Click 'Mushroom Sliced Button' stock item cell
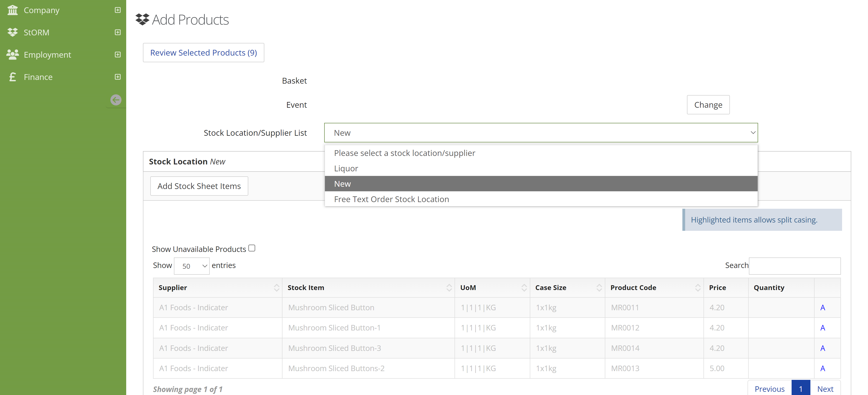 (368, 308)
